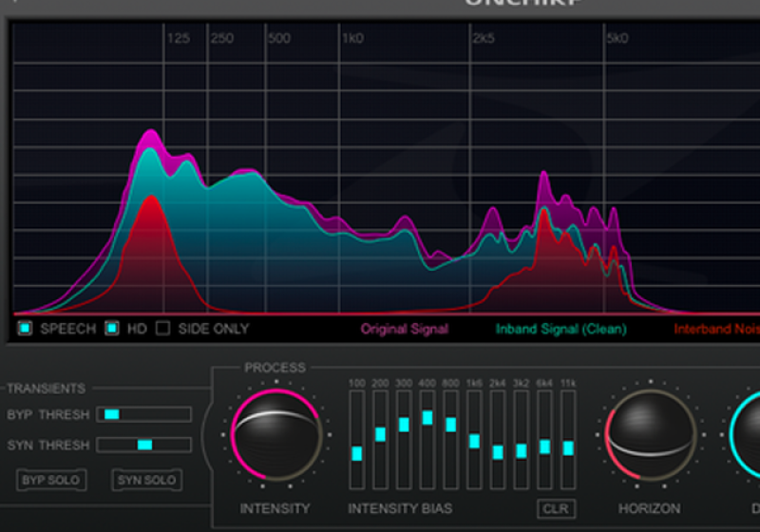The image size is (760, 532).
Task: Click the 3k2 bias fader handle
Action: [x=521, y=450]
